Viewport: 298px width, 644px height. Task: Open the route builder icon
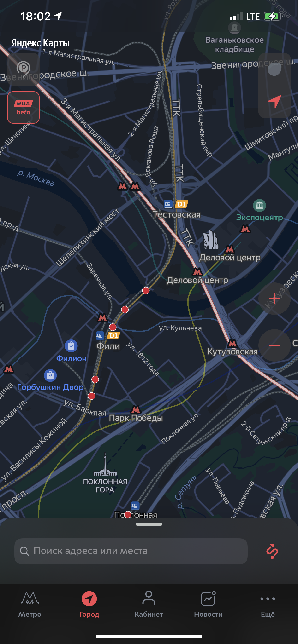tap(272, 551)
